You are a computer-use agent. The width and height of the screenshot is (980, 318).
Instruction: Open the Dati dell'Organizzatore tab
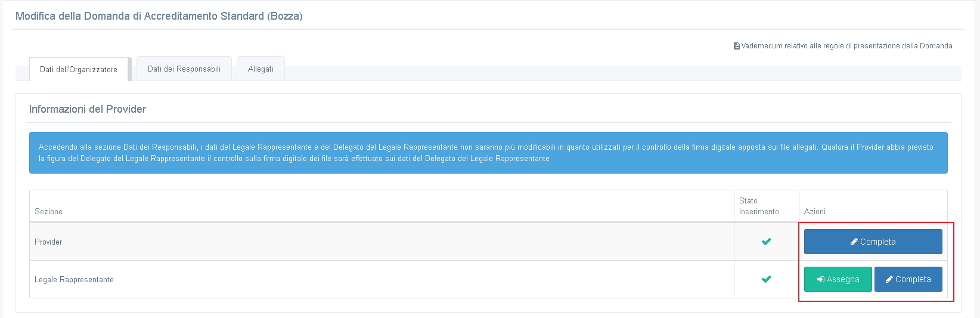[x=79, y=69]
